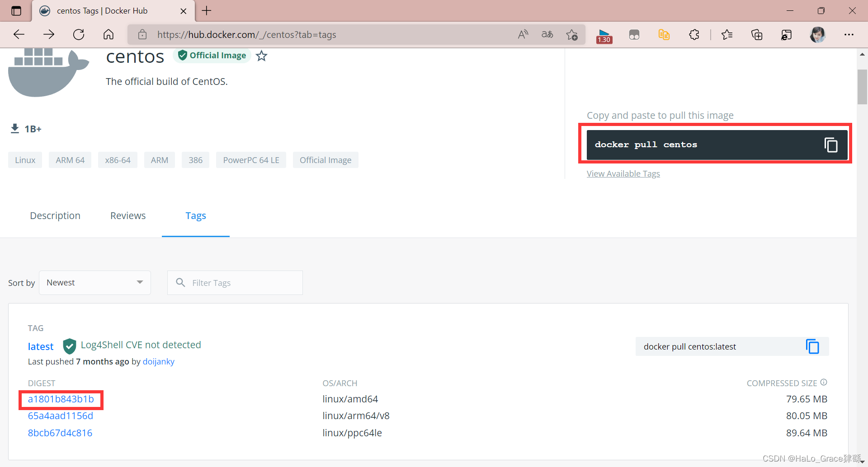Close the centos Tags Docker Hub tab

(183, 11)
